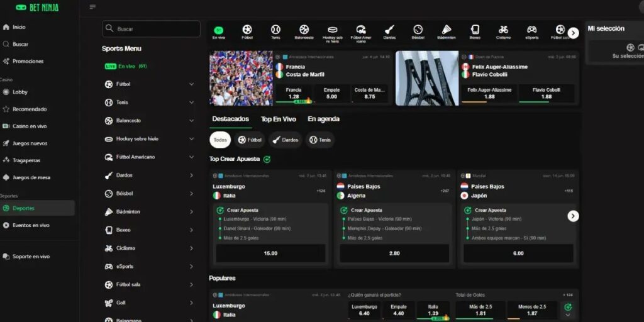Switch to the Destacados tab
Screen dimensions: 644x322
(230, 119)
